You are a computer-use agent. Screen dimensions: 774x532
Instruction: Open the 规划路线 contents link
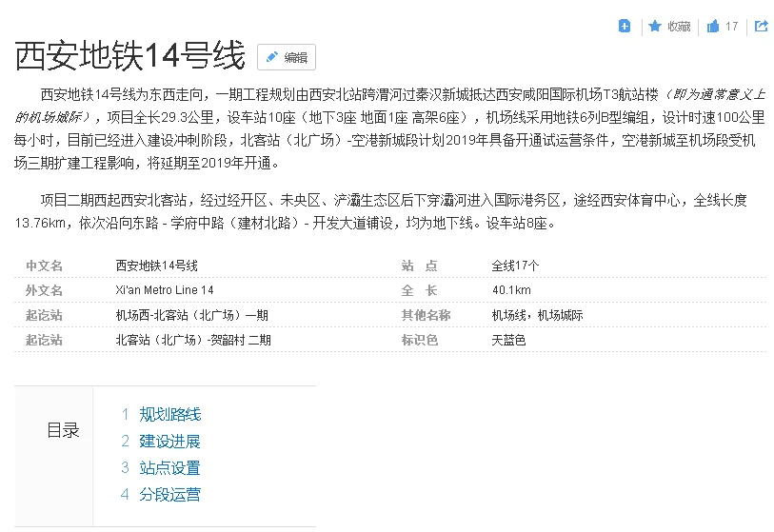(169, 414)
